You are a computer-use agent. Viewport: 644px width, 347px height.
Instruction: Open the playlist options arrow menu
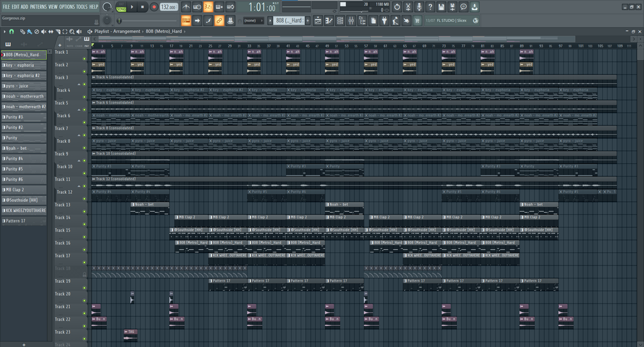click(x=4, y=31)
